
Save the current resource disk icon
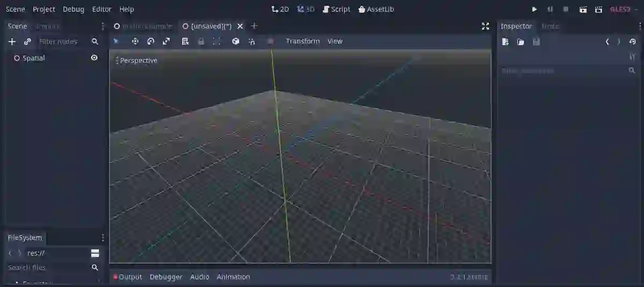coord(536,41)
